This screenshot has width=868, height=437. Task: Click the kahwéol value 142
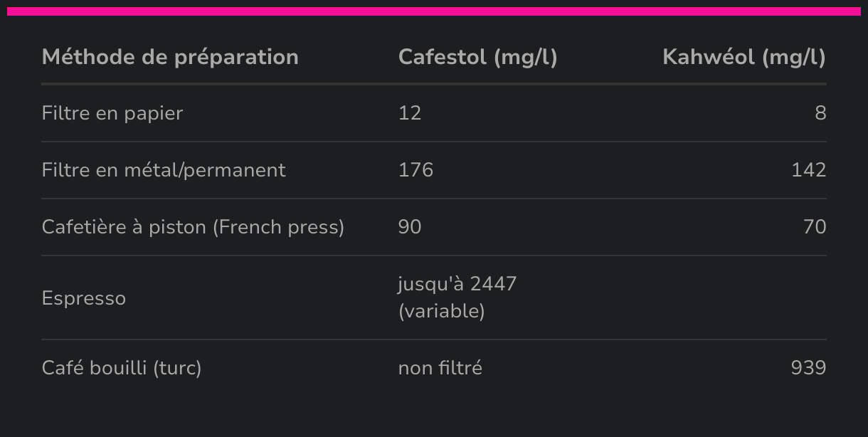(809, 170)
